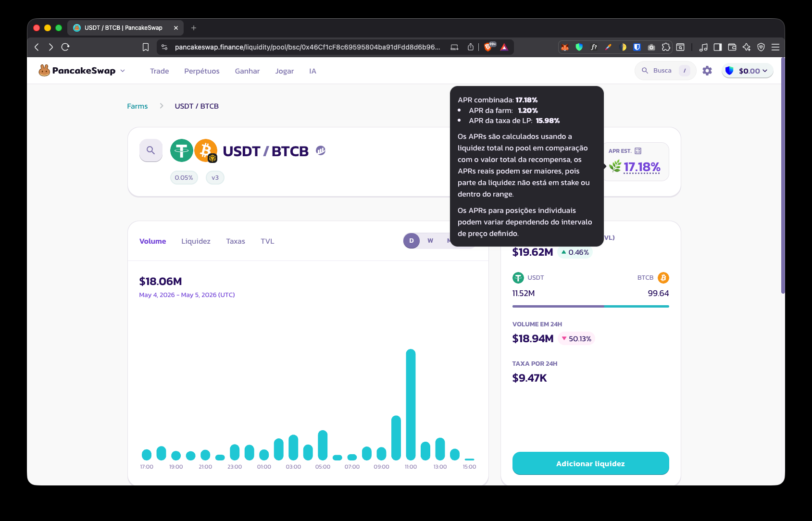Open the IA menu
812x521 pixels.
point(312,71)
